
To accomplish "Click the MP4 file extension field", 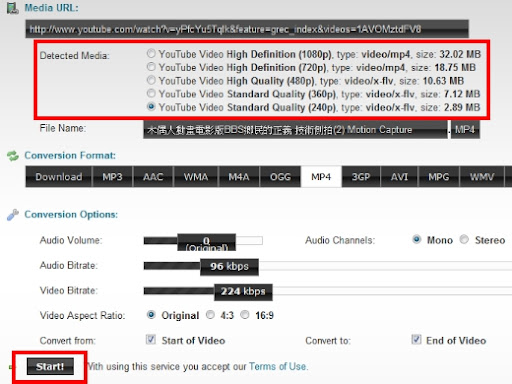I will tap(465, 129).
